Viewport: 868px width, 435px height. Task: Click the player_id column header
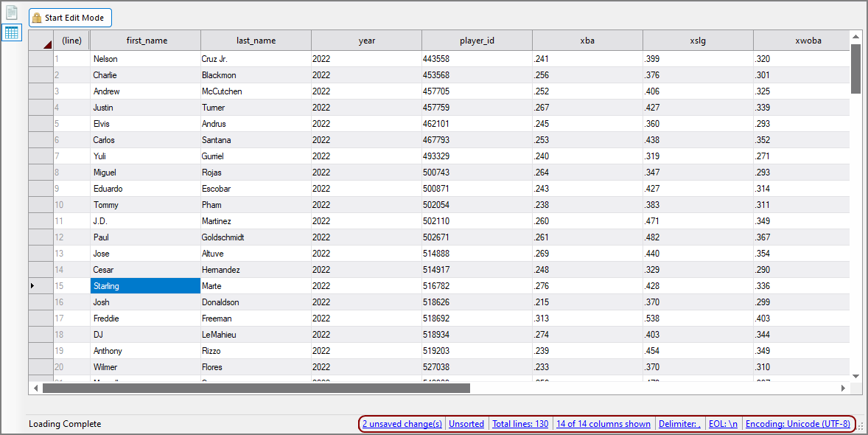click(x=477, y=41)
